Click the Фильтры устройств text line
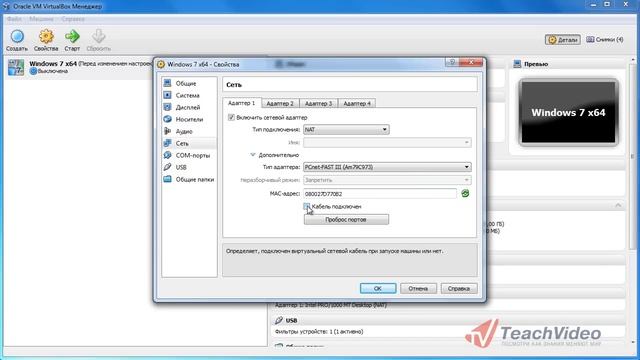 [x=319, y=332]
